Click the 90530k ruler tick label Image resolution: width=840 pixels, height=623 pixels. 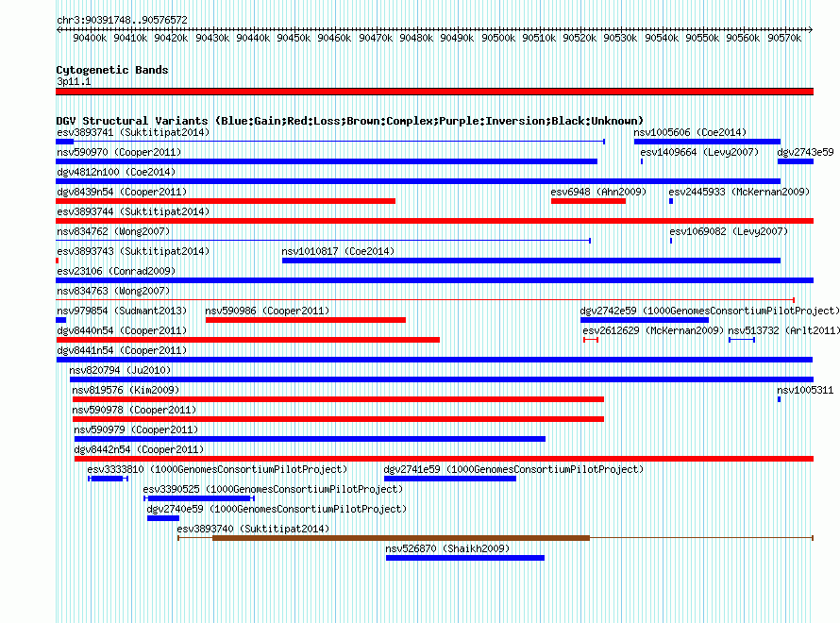pos(620,38)
